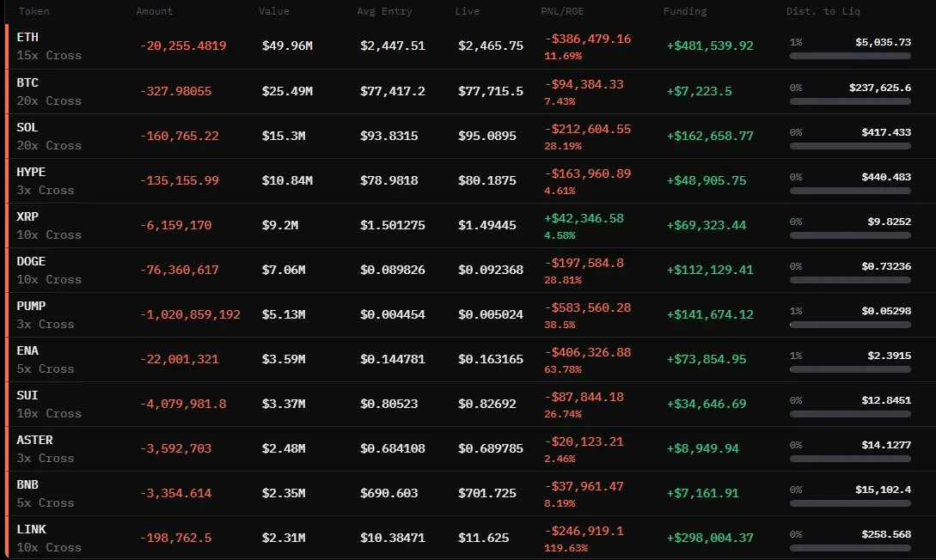Image resolution: width=936 pixels, height=560 pixels.
Task: Select the BNB live price $701.725
Action: pos(487,493)
